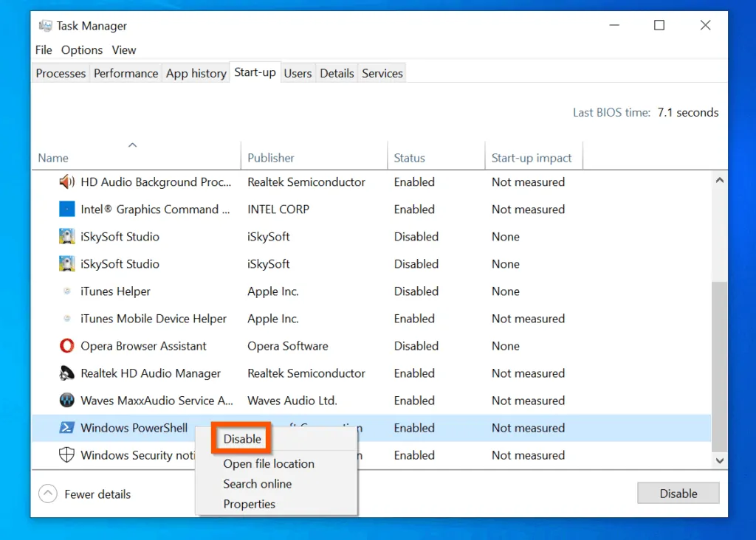This screenshot has width=756, height=540.
Task: Click the Fewer details label
Action: (97, 494)
